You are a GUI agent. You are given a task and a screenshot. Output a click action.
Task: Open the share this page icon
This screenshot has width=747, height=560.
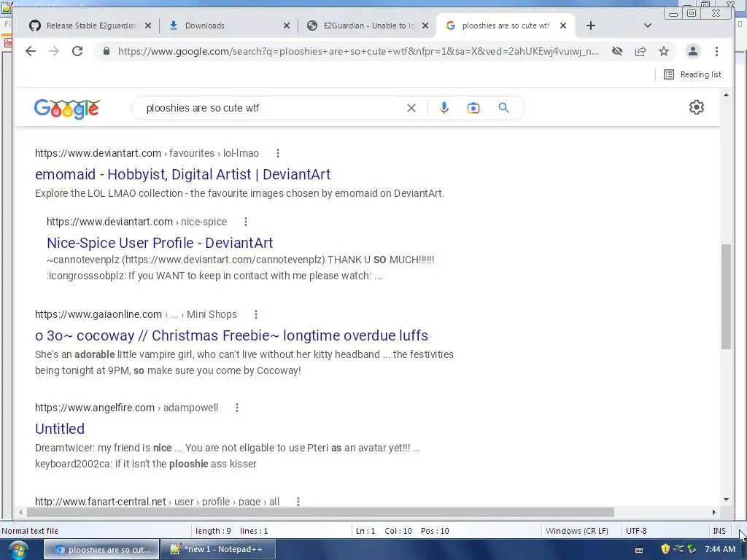[640, 52]
